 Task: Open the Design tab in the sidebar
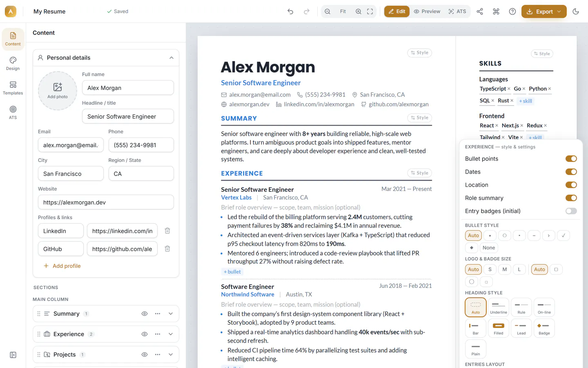[13, 63]
